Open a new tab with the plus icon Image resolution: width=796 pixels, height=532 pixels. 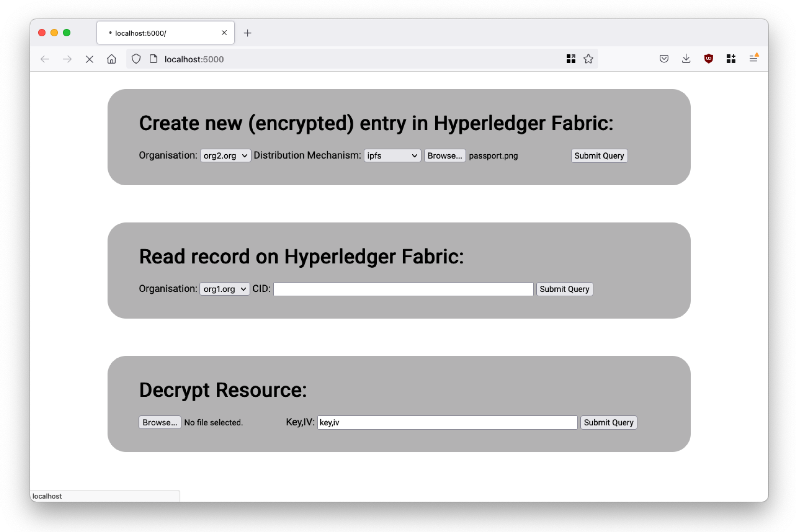[248, 33]
